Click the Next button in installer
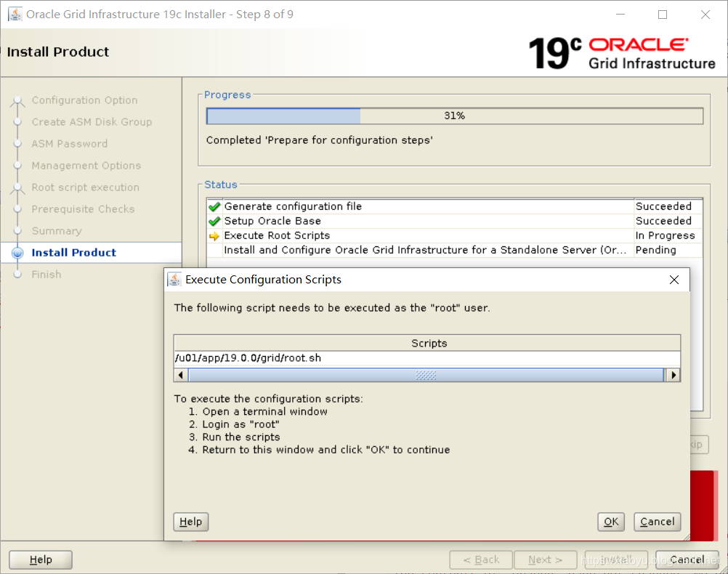This screenshot has width=728, height=574. point(546,559)
